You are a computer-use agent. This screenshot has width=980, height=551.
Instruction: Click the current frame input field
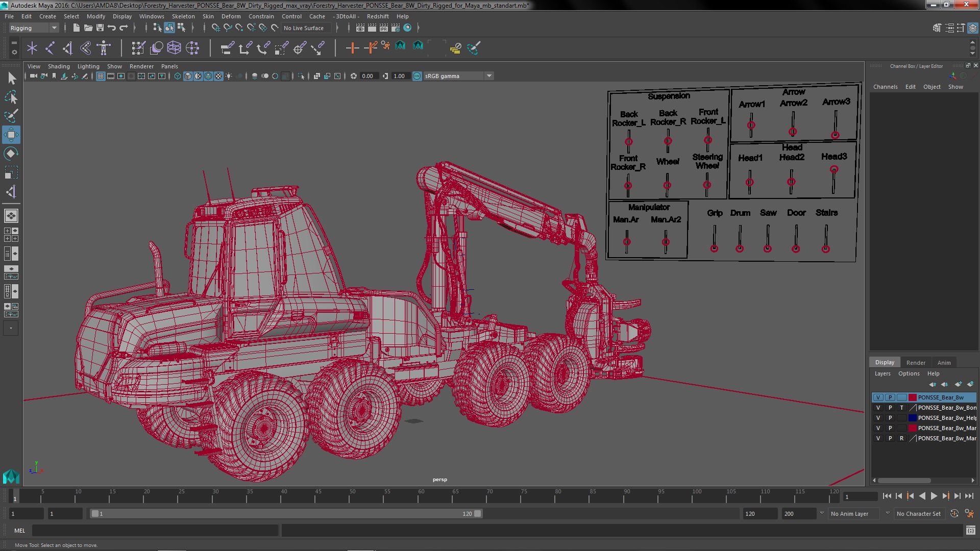pos(860,497)
